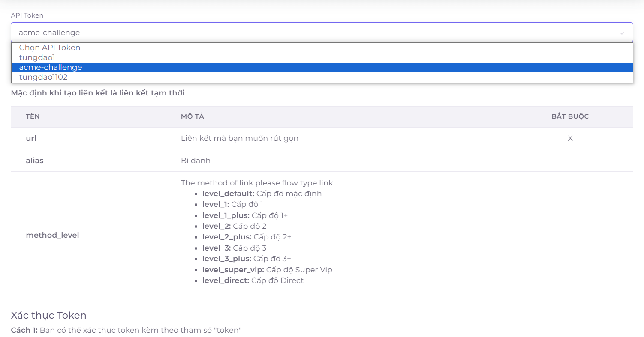The width and height of the screenshot is (644, 337).
Task: Click the alias parameter name
Action: pyautogui.click(x=35, y=161)
